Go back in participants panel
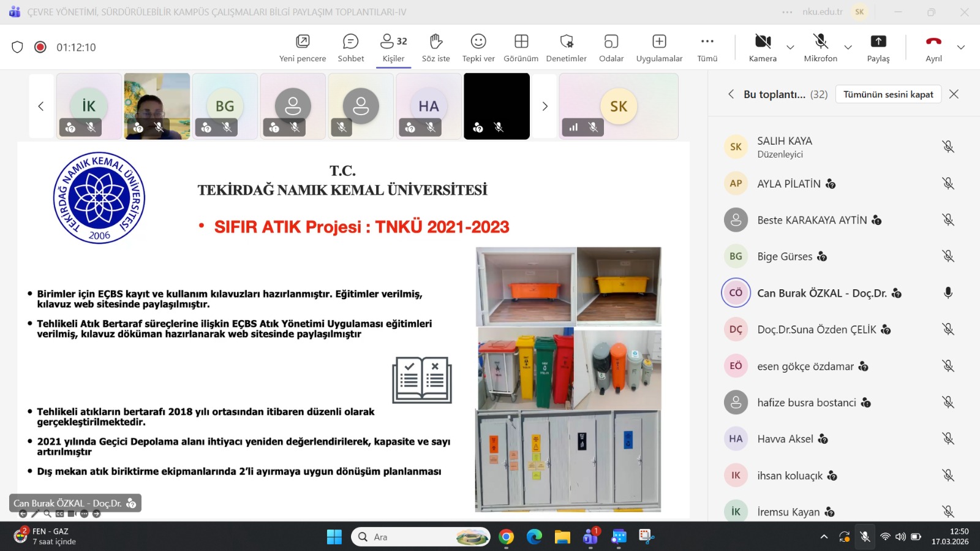 tap(731, 94)
